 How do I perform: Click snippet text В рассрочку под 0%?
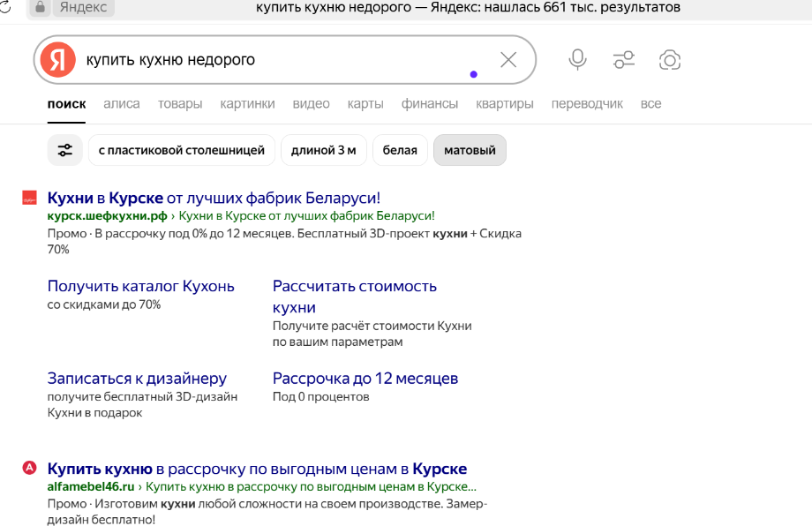pos(150,234)
